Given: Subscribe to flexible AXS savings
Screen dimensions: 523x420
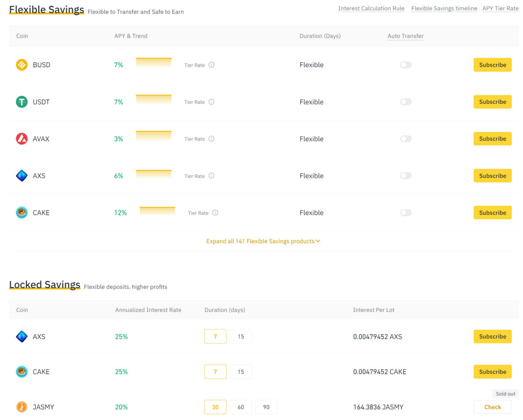Looking at the screenshot, I should (x=492, y=176).
